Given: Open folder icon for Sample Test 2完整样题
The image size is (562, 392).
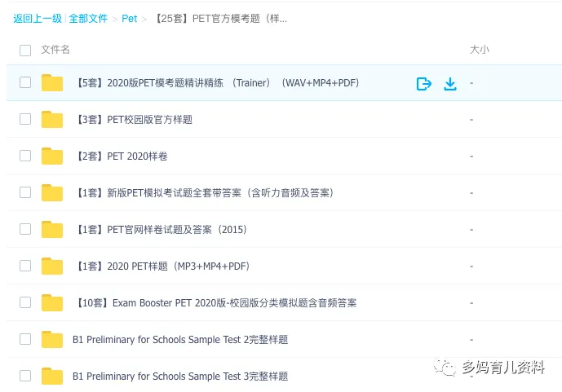Looking at the screenshot, I should [x=52, y=339].
